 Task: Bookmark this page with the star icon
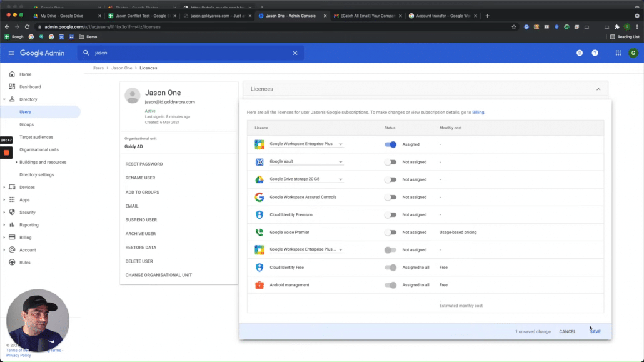coord(513,27)
